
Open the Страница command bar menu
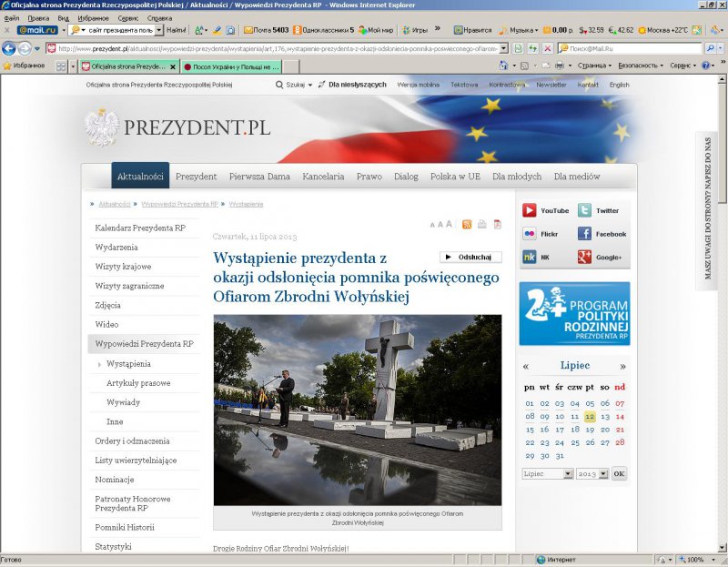(x=594, y=66)
